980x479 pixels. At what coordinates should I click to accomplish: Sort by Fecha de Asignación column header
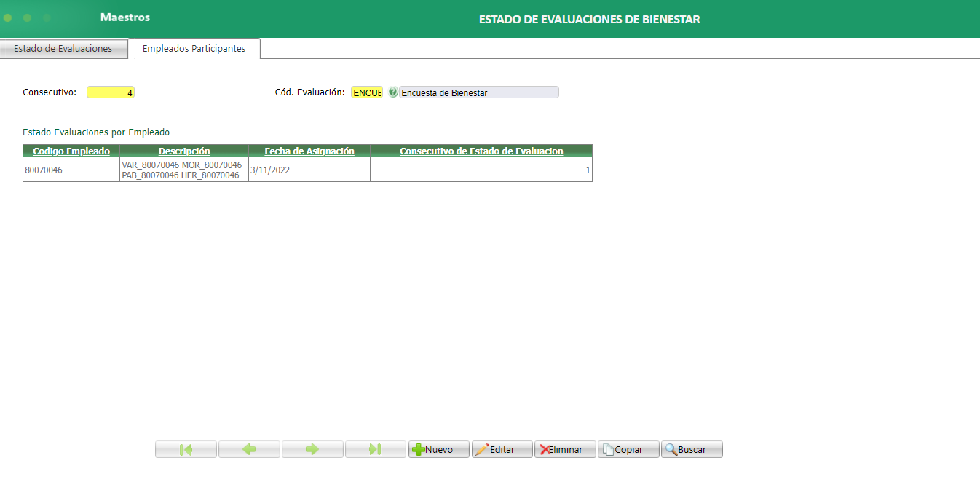pos(309,151)
